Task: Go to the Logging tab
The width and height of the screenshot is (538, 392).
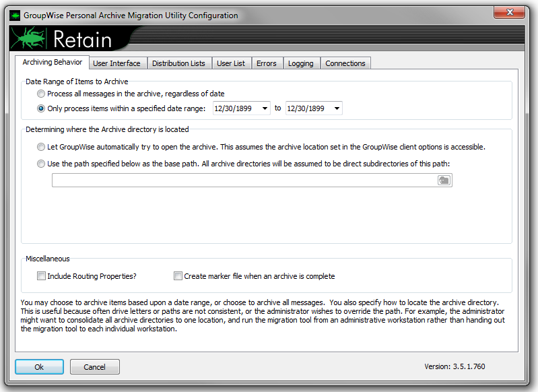Action: [x=300, y=63]
